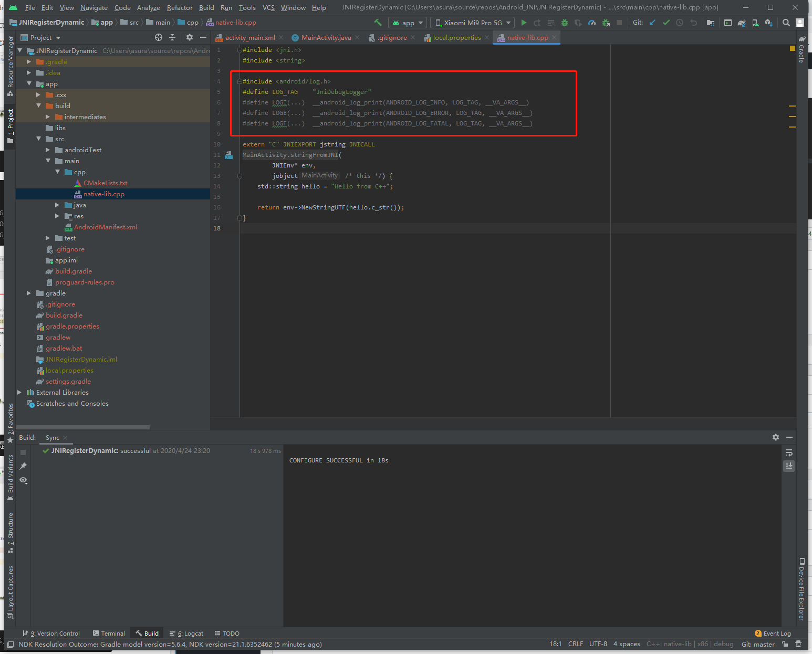
Task: Toggle soft-wrap in build output panel
Action: [x=788, y=452]
